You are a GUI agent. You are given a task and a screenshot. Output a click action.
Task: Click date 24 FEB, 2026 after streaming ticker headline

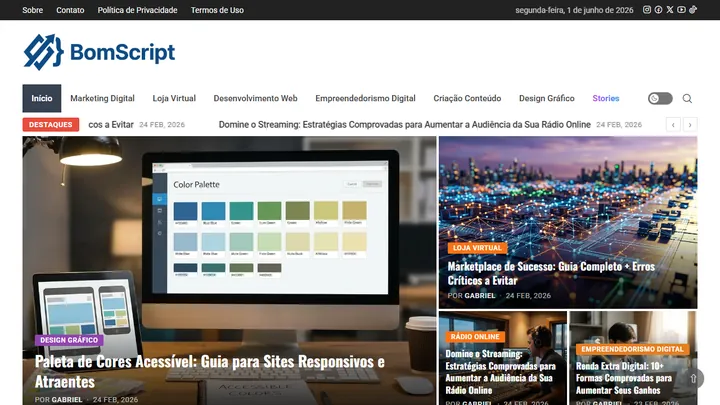[x=619, y=124]
